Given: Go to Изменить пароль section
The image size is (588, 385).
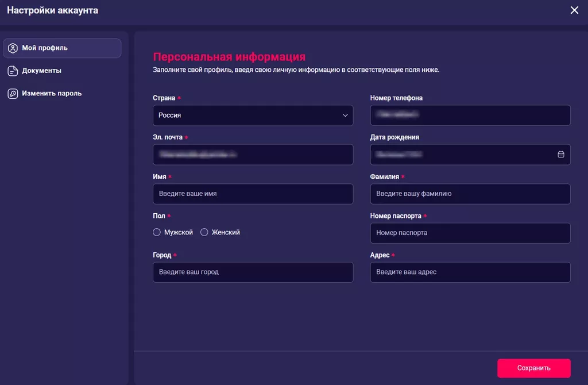Looking at the screenshot, I should click(x=52, y=94).
